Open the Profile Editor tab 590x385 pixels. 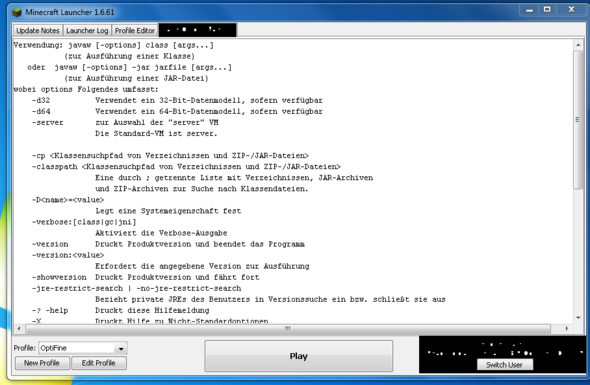(x=135, y=30)
